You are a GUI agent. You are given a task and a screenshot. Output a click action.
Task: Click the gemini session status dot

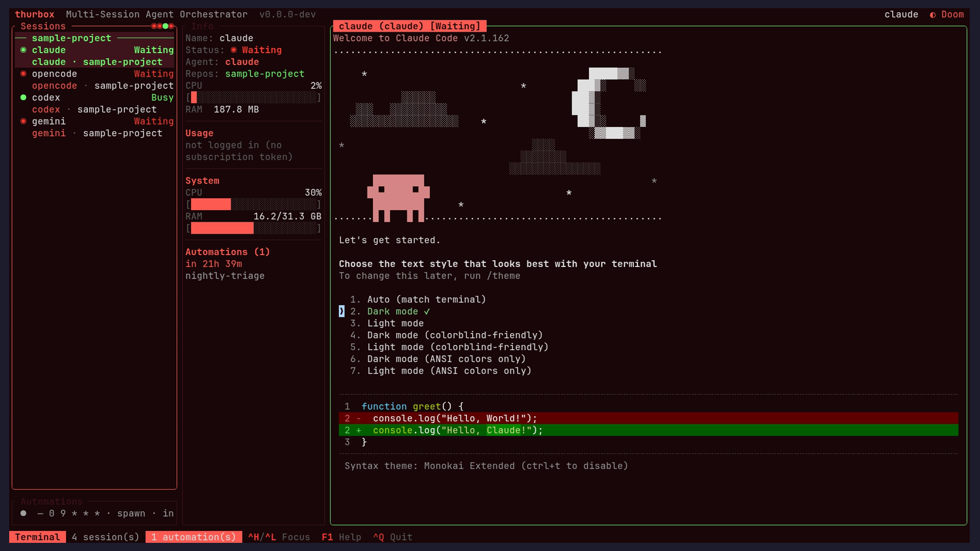tap(23, 121)
